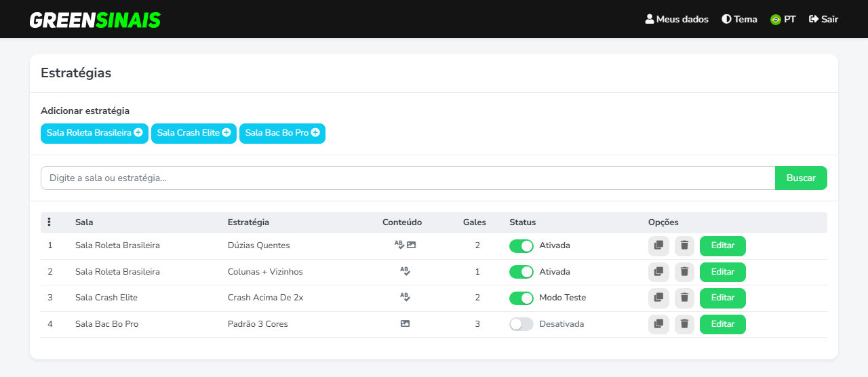Image resolution: width=868 pixels, height=377 pixels.
Task: Click image content icon for Padrão 3 Cores
Action: pyautogui.click(x=405, y=323)
